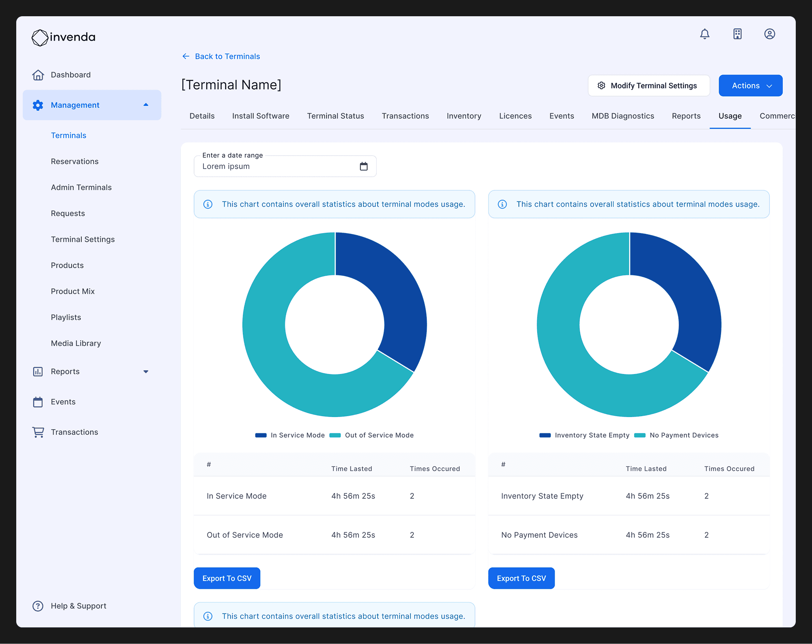
Task: Open the Events tab
Action: coord(561,116)
